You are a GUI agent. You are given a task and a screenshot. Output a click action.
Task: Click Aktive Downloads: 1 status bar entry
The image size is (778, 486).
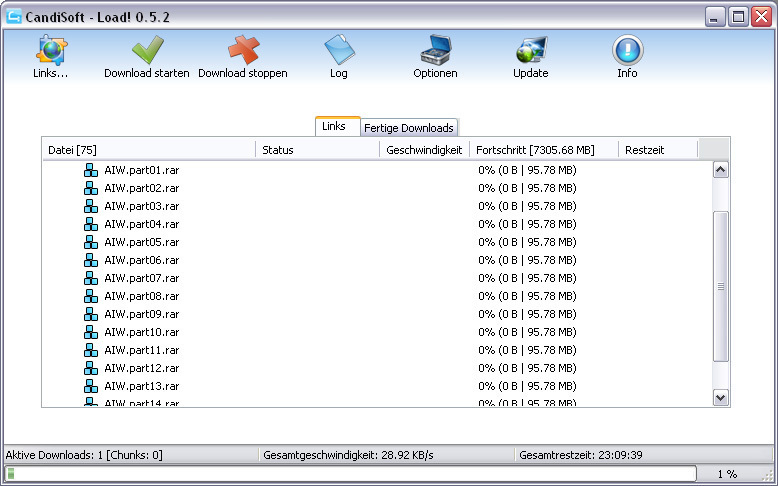(84, 455)
